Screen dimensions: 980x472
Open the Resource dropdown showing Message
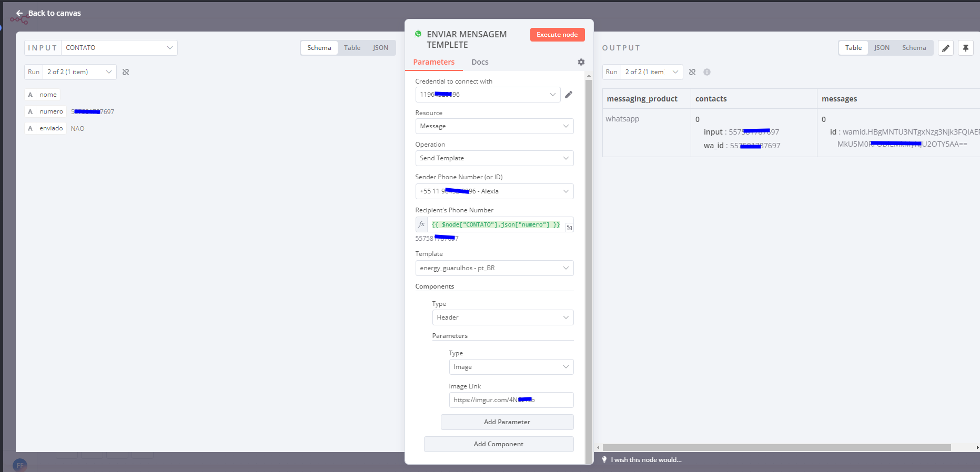494,126
